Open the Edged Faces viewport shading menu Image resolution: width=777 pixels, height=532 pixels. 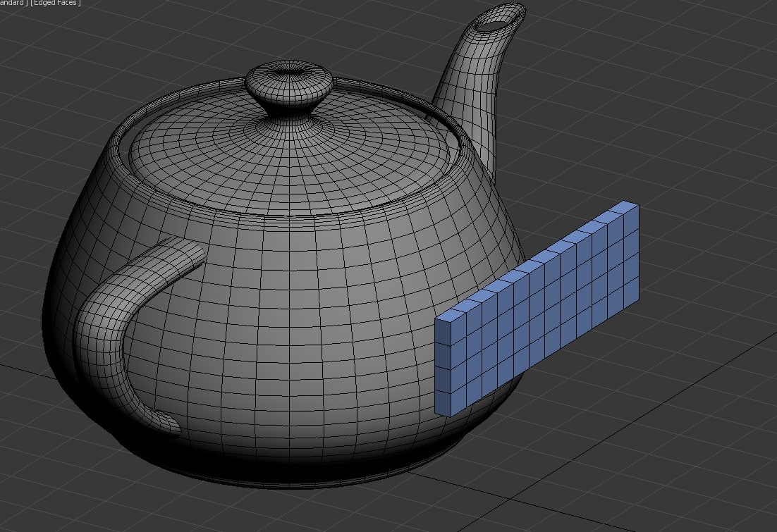point(56,3)
